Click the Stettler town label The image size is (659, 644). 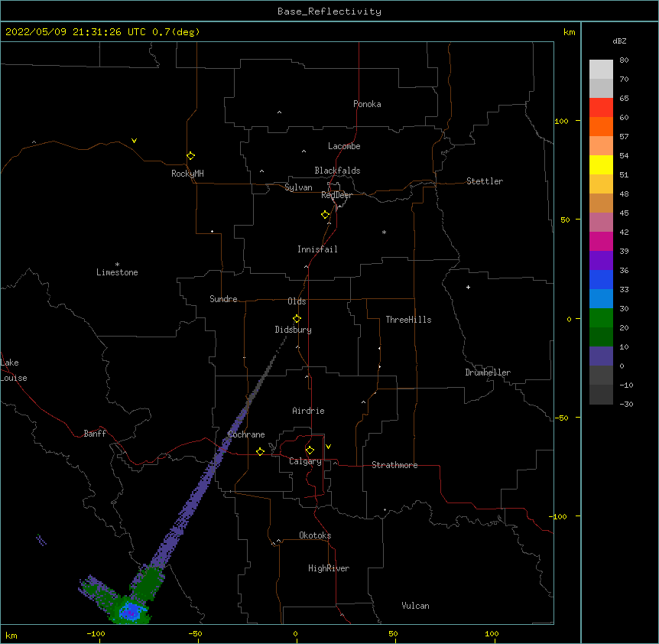[x=485, y=181]
